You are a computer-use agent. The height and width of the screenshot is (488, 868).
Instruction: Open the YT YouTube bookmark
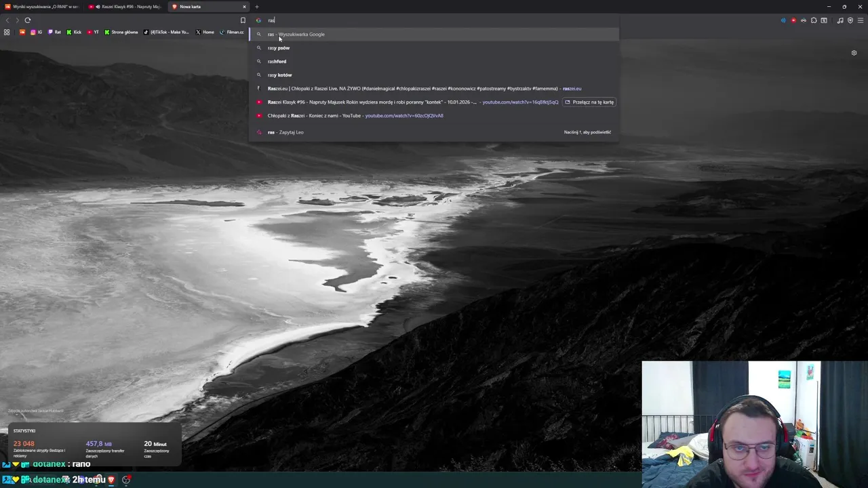[93, 32]
